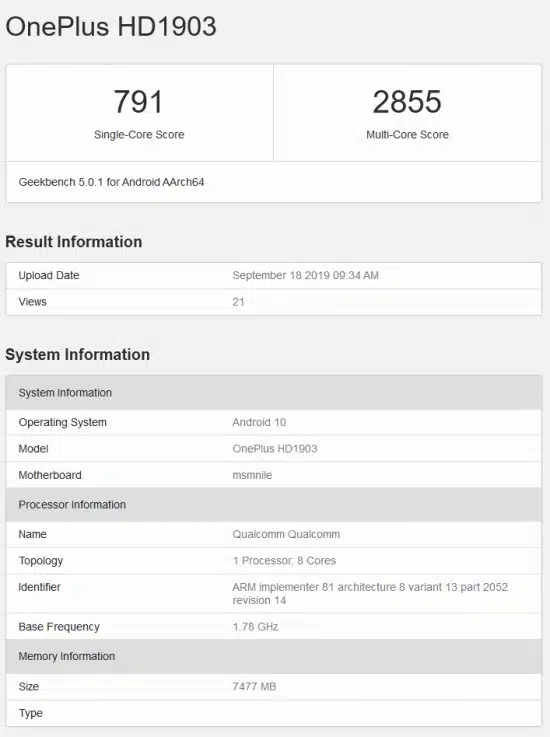This screenshot has height=737, width=550.
Task: Click the Single-Core Score label
Action: coord(139,135)
